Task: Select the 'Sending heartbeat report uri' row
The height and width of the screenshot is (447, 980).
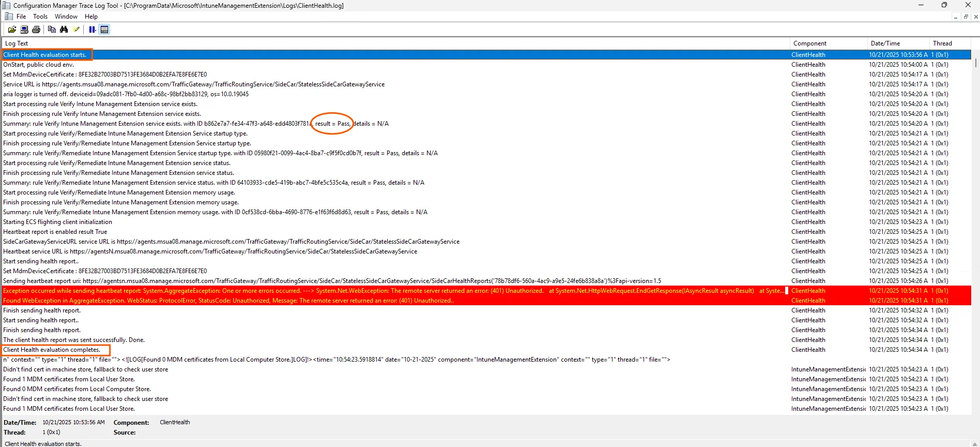Action: 486,281
